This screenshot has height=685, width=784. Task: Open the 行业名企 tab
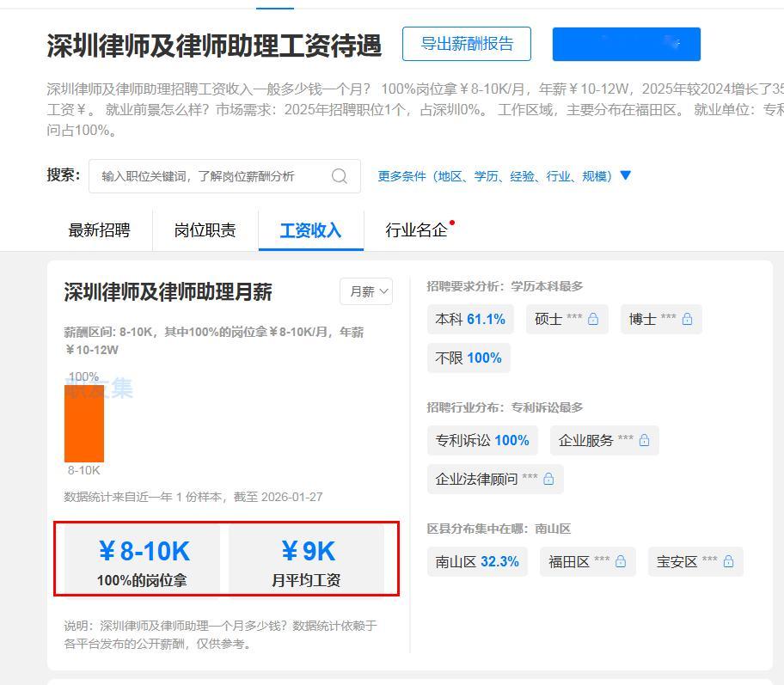pos(416,230)
